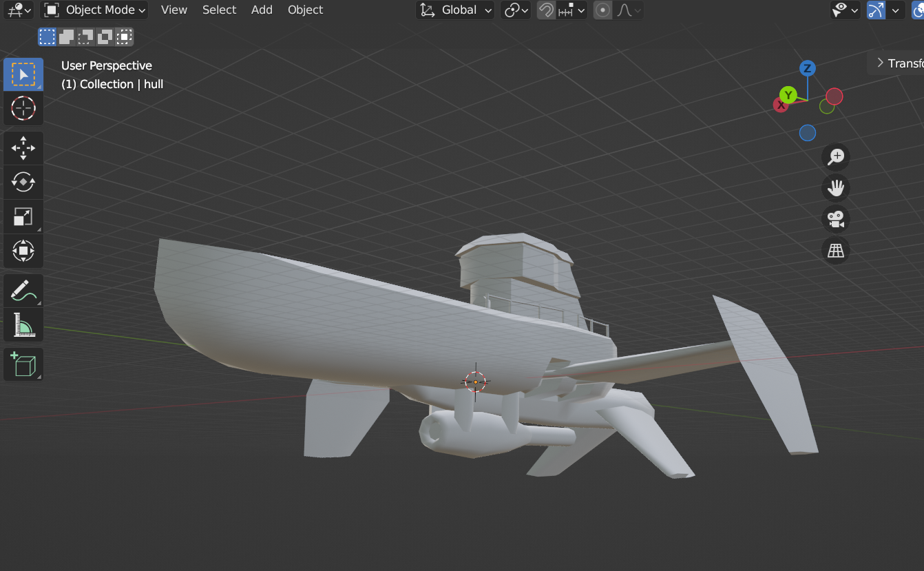Click the Zoom magnifier viewport icon
Screen dimensions: 924x571
836,157
